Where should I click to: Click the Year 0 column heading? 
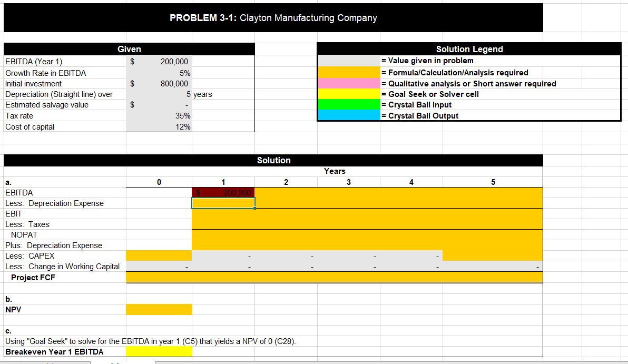pyautogui.click(x=159, y=182)
